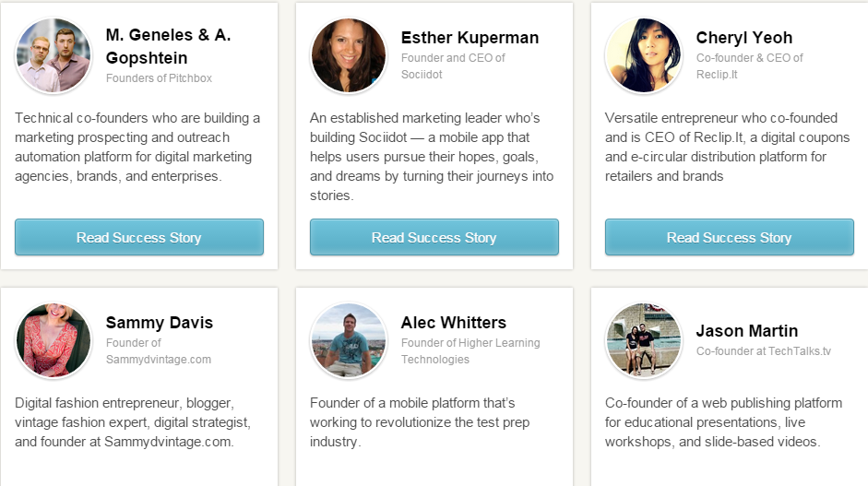Click "Founder of Sammydvintage.com" subtitle
Screen dimensions: 868x486
[x=159, y=351]
